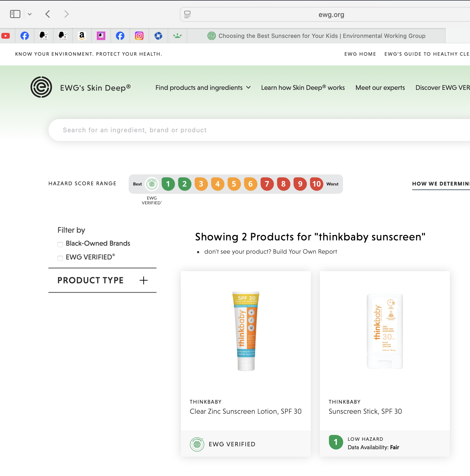Open Learn how Skin Deep works

click(303, 88)
